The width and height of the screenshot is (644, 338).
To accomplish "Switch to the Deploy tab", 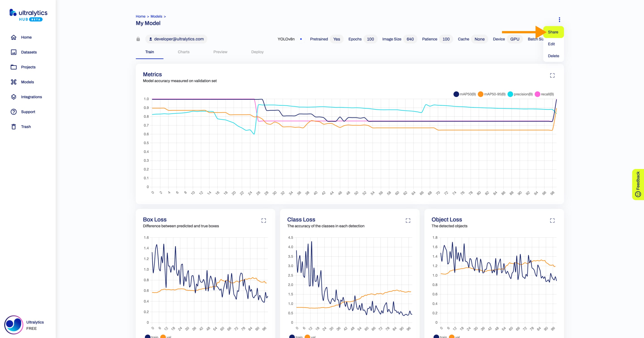I will point(257,51).
